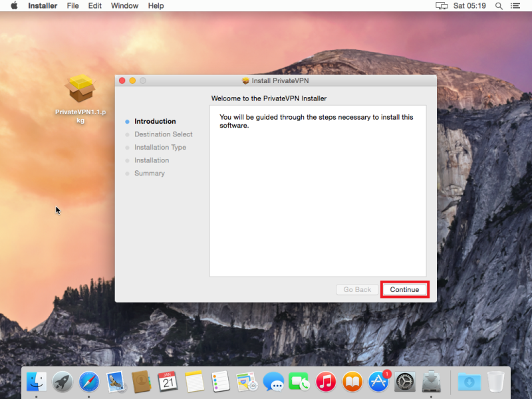This screenshot has height=399, width=532.
Task: Open Spotlight search in menu bar
Action: pyautogui.click(x=499, y=6)
